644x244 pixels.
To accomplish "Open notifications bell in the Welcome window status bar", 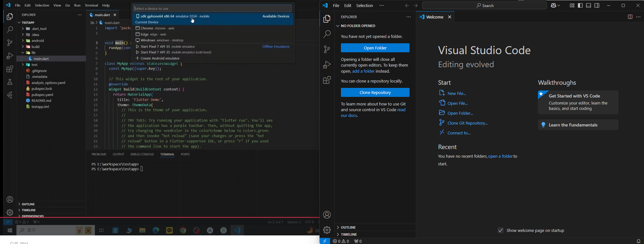I will [638, 241].
